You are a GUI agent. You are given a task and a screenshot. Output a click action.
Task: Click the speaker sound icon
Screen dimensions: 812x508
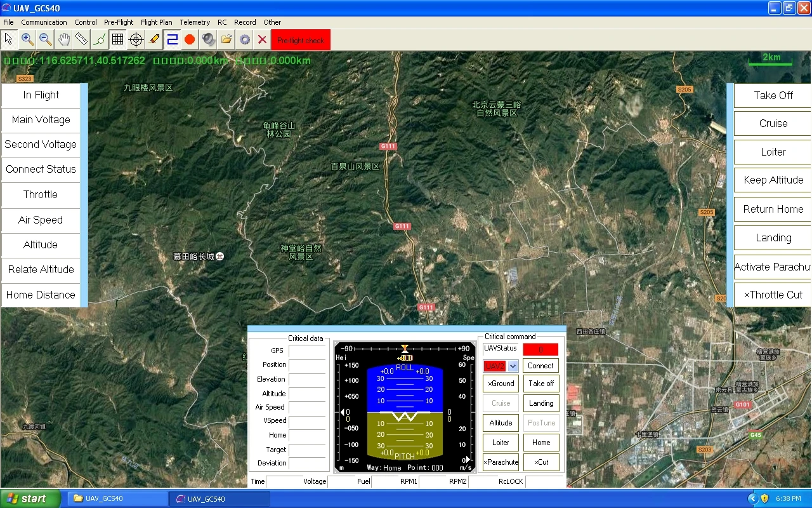tap(208, 39)
